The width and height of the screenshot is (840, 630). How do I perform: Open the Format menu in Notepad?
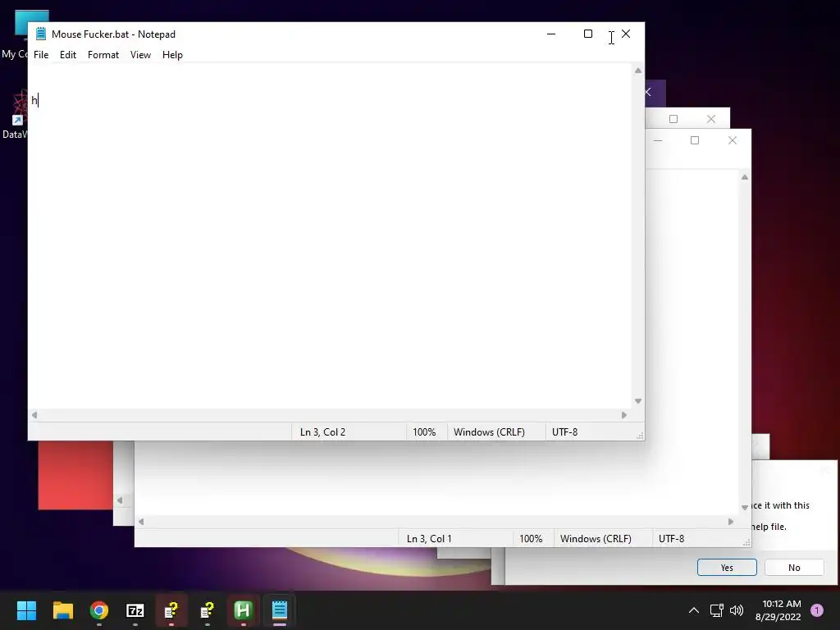[103, 55]
